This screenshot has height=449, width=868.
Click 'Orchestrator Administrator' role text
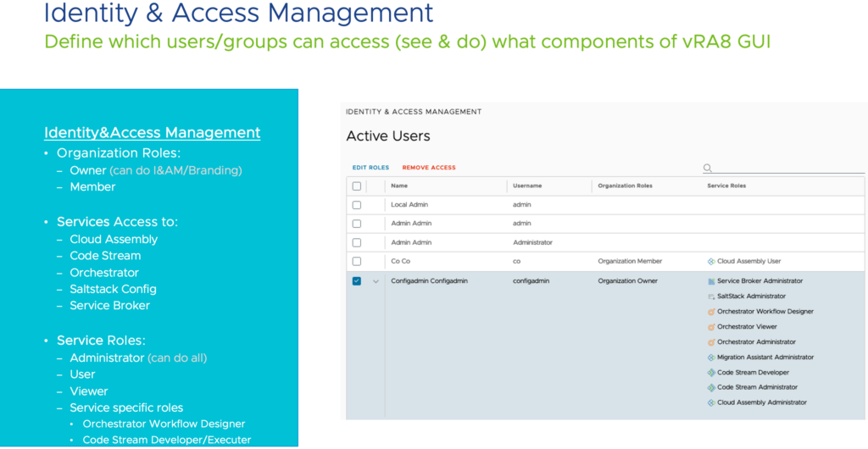[757, 341]
